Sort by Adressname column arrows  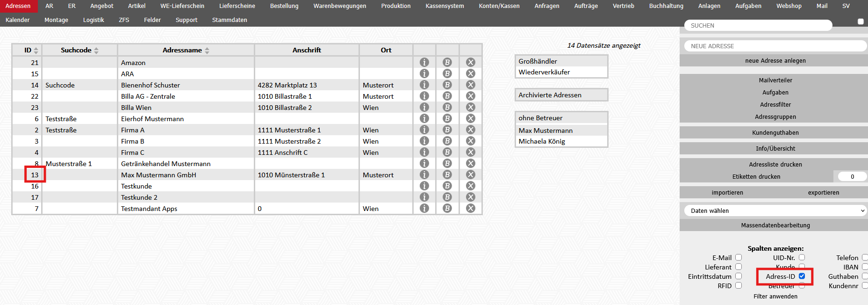click(207, 51)
